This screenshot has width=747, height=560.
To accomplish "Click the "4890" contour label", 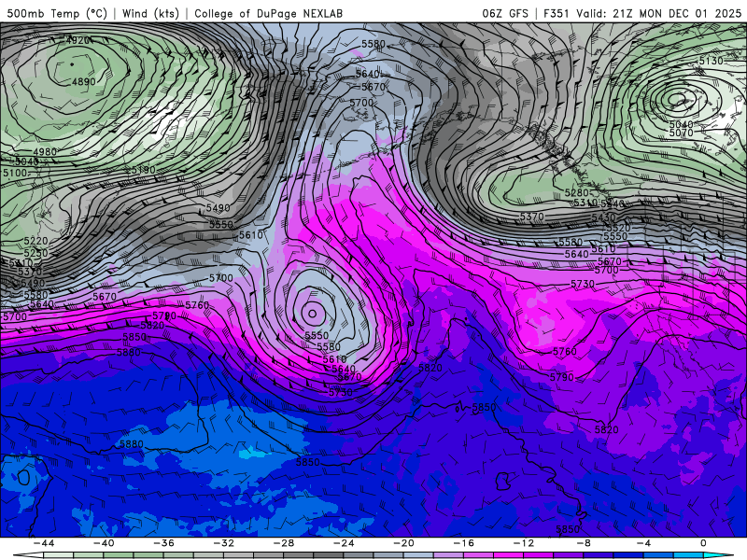I will pos(83,82).
